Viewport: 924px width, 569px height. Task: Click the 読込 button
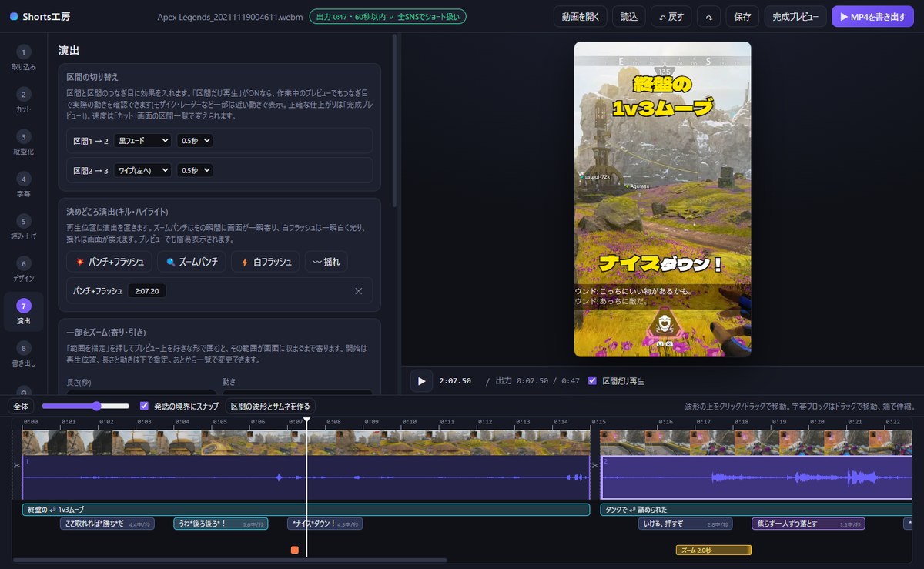pos(628,16)
